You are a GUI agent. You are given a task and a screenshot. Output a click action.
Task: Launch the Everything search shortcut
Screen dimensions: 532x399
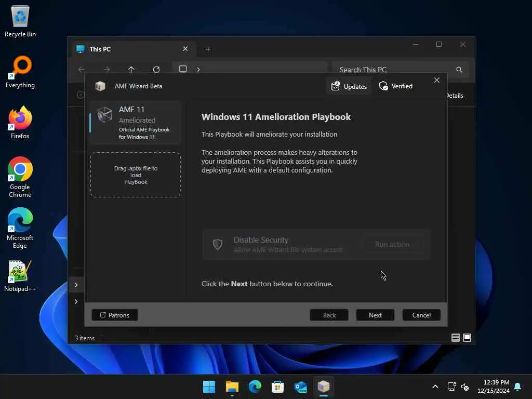pyautogui.click(x=20, y=72)
